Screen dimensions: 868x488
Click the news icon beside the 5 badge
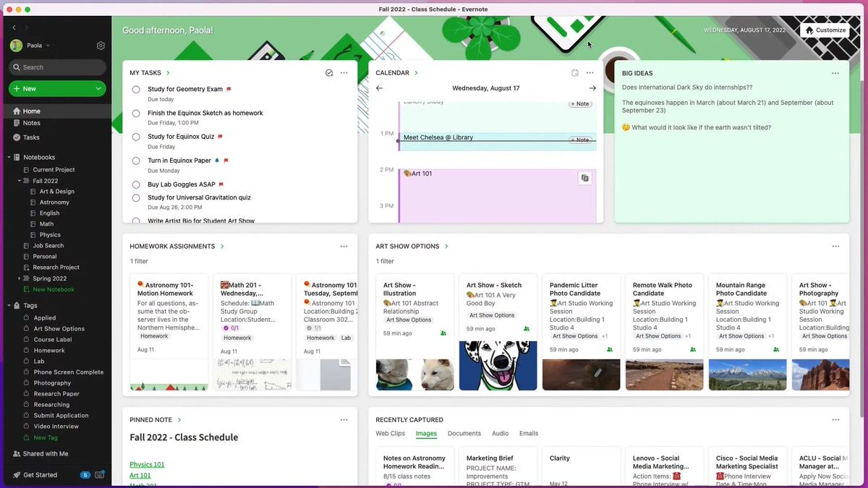(x=99, y=475)
